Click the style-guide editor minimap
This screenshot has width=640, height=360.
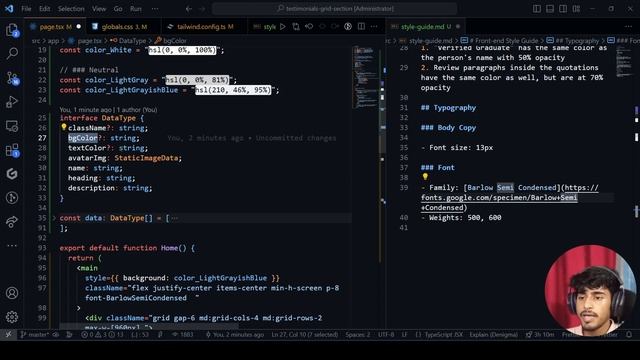coord(623,61)
